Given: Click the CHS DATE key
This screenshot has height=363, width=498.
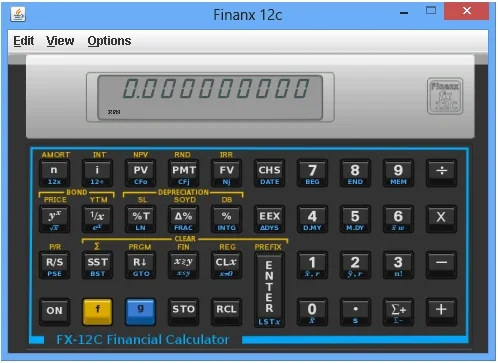Looking at the screenshot, I should (x=269, y=173).
